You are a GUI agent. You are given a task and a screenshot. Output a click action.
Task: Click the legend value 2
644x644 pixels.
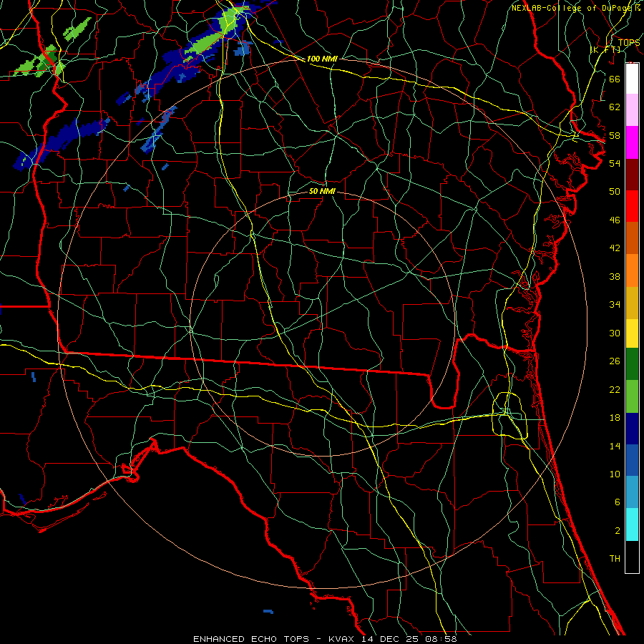[x=617, y=531]
